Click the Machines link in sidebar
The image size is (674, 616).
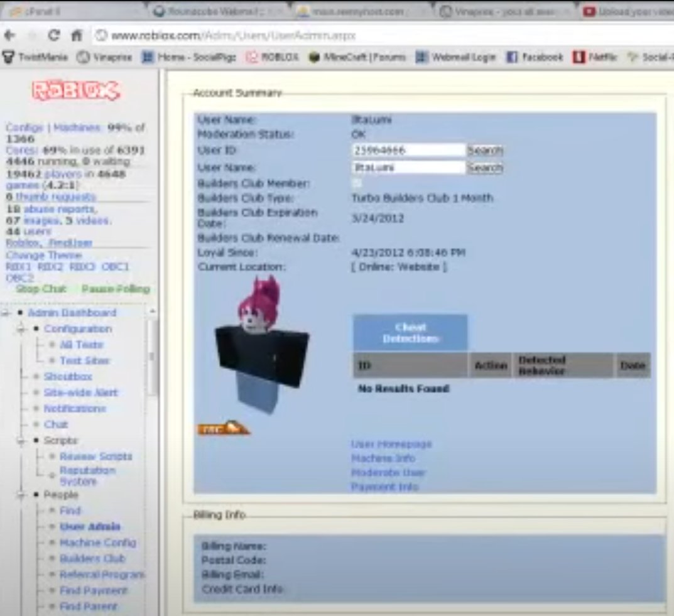[x=77, y=127]
